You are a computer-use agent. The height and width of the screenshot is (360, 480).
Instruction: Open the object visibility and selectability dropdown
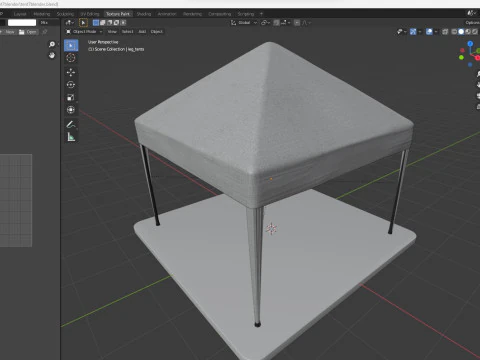click(401, 32)
